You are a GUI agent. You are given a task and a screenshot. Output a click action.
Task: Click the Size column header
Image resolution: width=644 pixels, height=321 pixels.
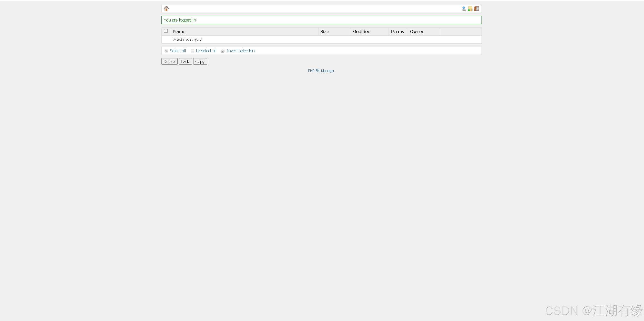point(324,32)
